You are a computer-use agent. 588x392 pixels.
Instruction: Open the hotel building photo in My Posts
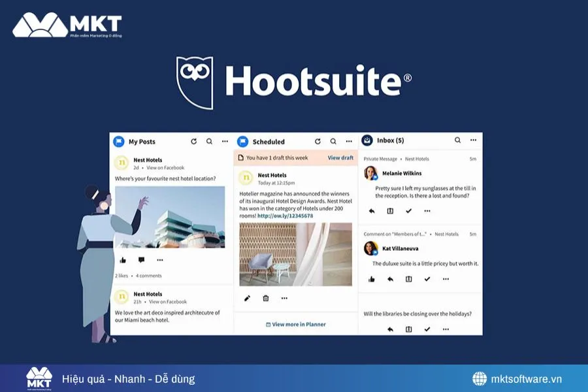[x=170, y=217]
